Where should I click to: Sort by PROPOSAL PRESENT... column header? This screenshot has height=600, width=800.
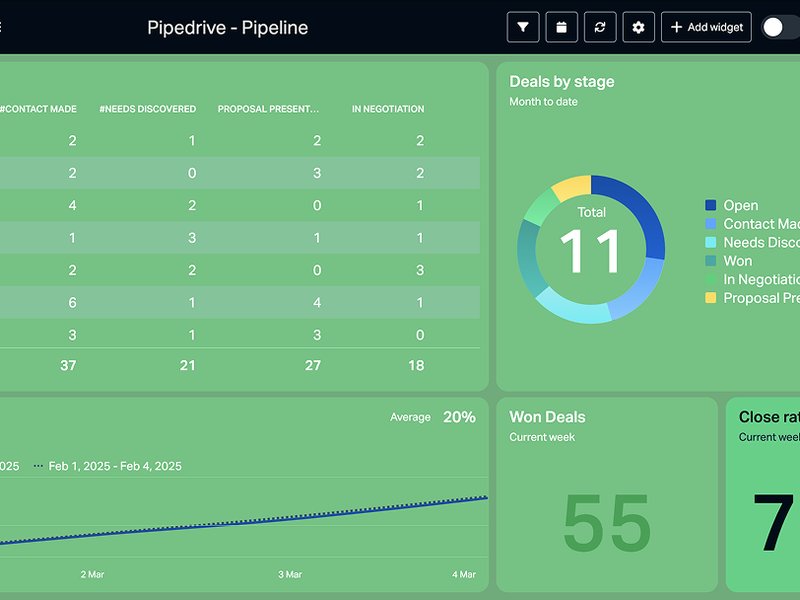point(268,109)
